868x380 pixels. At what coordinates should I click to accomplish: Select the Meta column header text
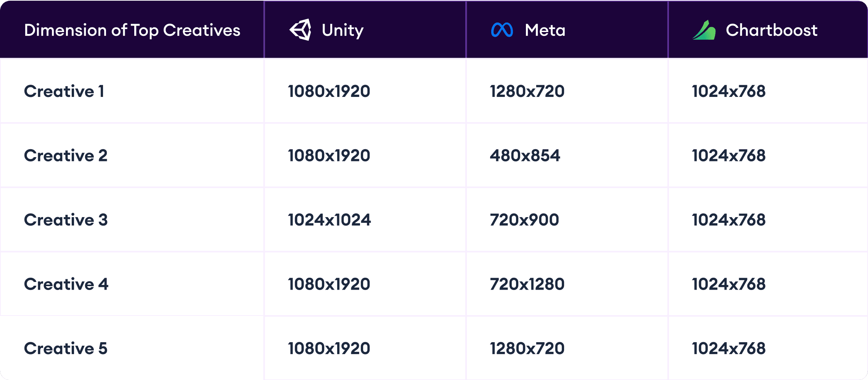(x=545, y=30)
